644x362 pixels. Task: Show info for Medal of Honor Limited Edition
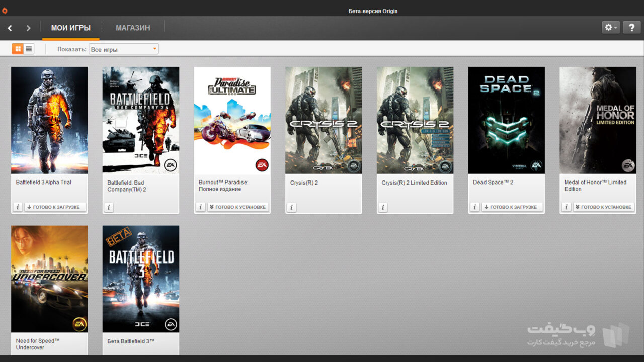click(566, 207)
